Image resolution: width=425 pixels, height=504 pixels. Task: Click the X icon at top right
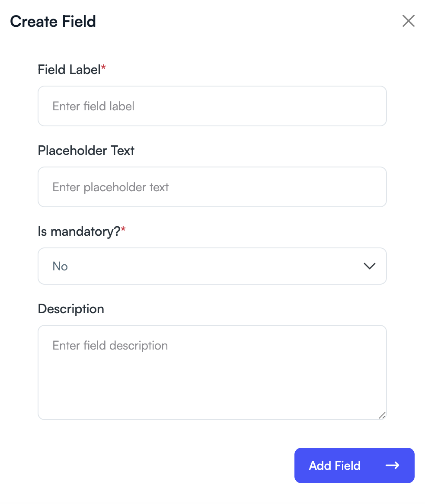coord(408,20)
